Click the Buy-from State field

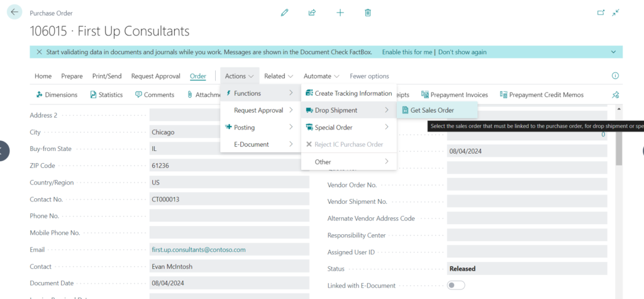click(x=229, y=149)
